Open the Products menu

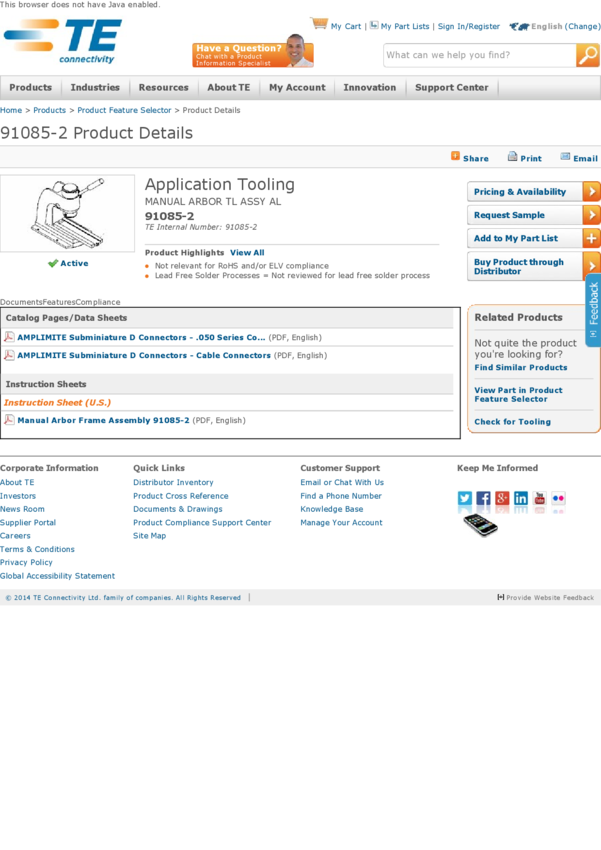30,87
